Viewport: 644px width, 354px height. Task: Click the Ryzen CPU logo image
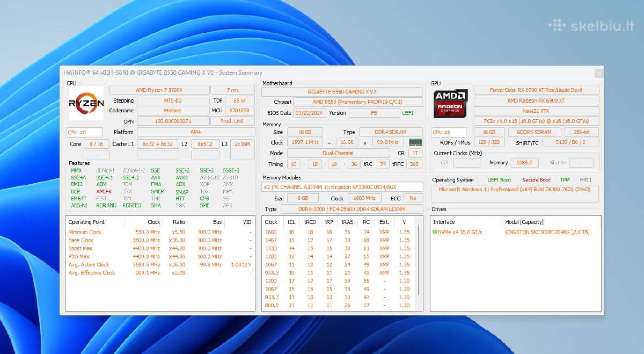pyautogui.click(x=86, y=103)
